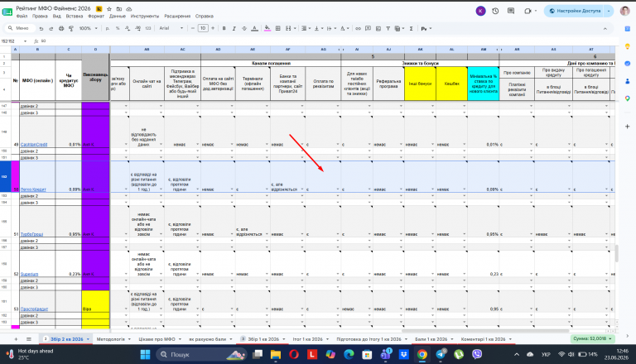Viewport: 636px width, 364px height.
Task: Decrease font size with the minus button
Action: (193, 28)
